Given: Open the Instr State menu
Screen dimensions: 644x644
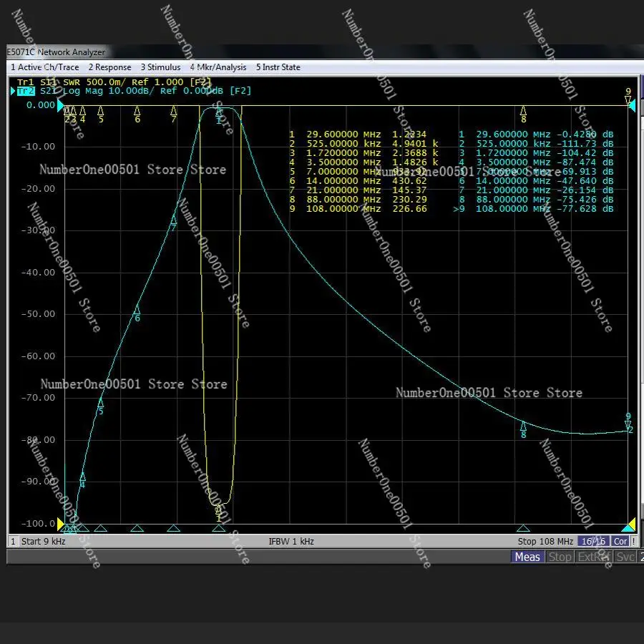Looking at the screenshot, I should coord(278,67).
